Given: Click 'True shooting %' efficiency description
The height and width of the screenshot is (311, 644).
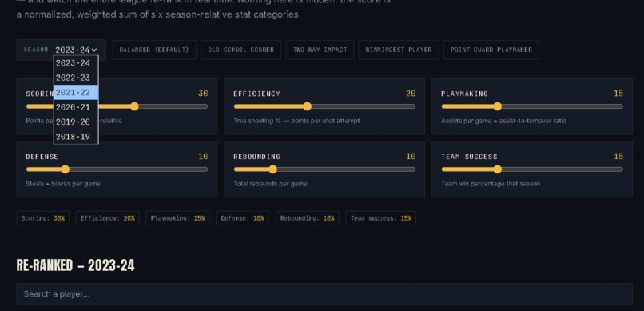Looking at the screenshot, I should pyautogui.click(x=296, y=121).
